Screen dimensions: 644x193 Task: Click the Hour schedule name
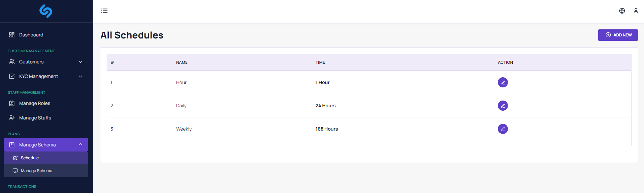pyautogui.click(x=181, y=82)
